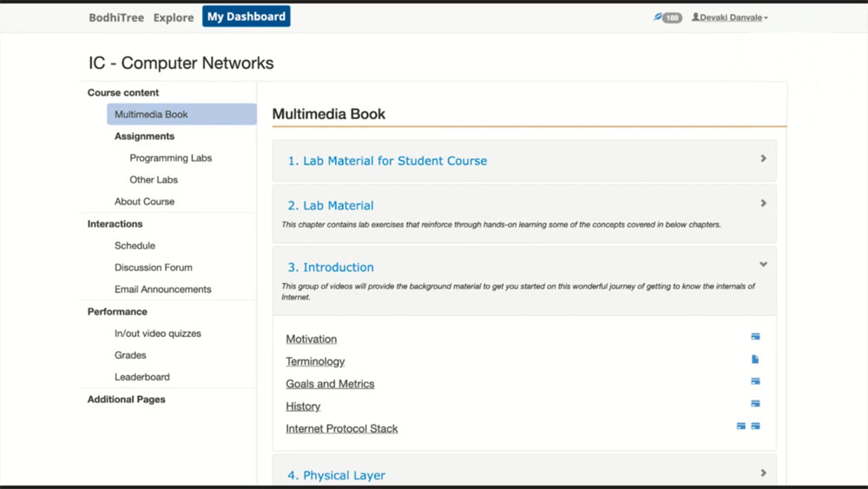
Task: Collapse the Introduction chapter chevron
Action: pyautogui.click(x=763, y=264)
